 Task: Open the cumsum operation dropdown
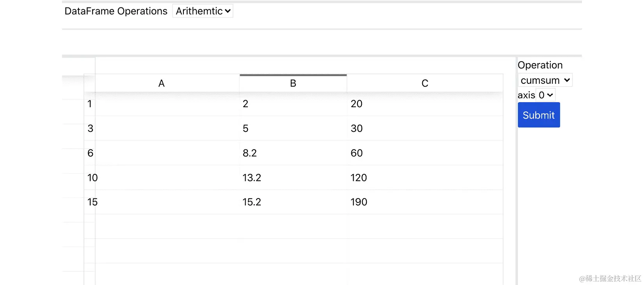(x=545, y=80)
